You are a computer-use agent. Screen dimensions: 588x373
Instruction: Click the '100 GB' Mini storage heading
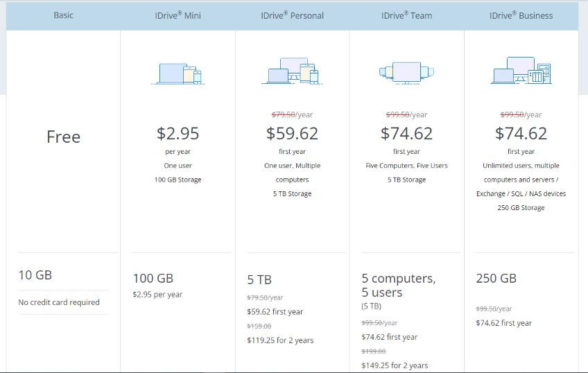153,279
